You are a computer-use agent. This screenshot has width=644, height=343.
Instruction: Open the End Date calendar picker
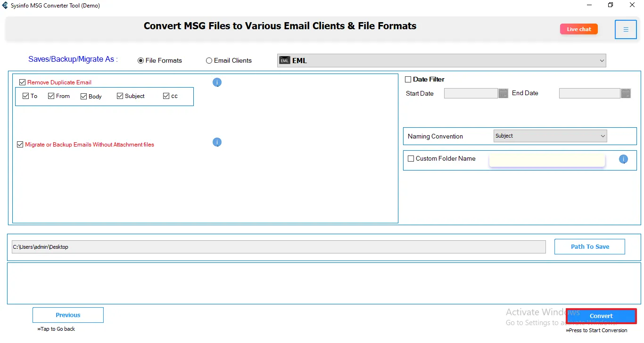point(626,93)
